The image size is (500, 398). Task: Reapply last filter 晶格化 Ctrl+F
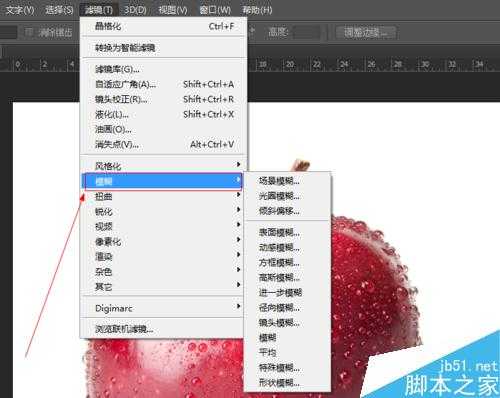point(163,26)
